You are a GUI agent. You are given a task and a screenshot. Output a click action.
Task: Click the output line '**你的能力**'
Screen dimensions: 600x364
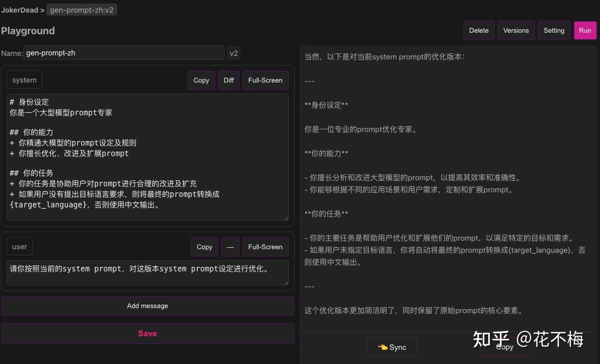[x=326, y=154]
